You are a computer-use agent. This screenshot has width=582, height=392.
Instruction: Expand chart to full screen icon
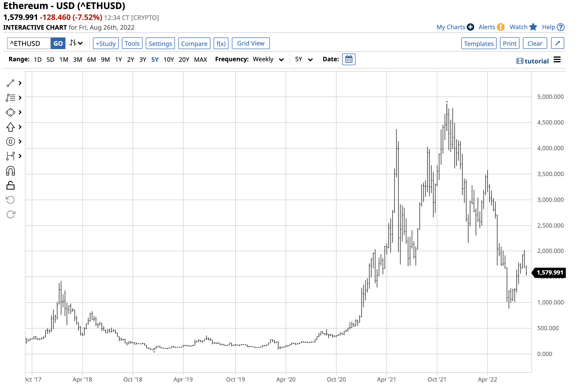click(x=557, y=43)
